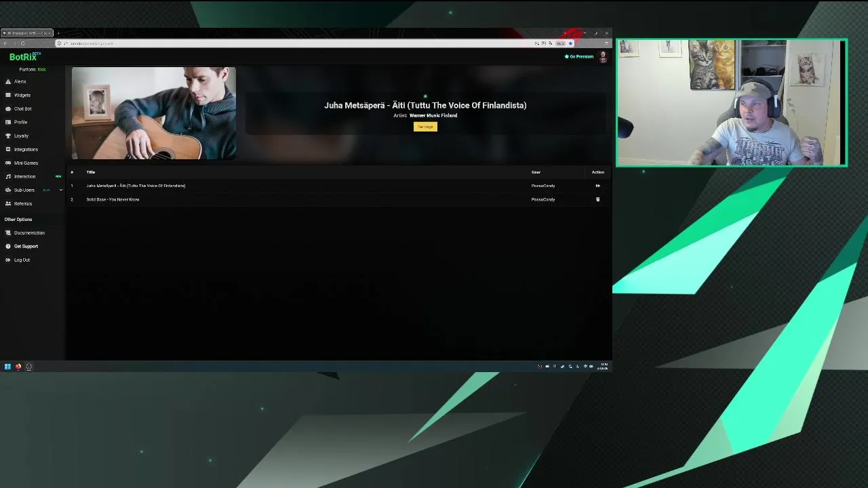The height and width of the screenshot is (488, 868).
Task: Open the OBS icon on the taskbar
Action: point(28,367)
